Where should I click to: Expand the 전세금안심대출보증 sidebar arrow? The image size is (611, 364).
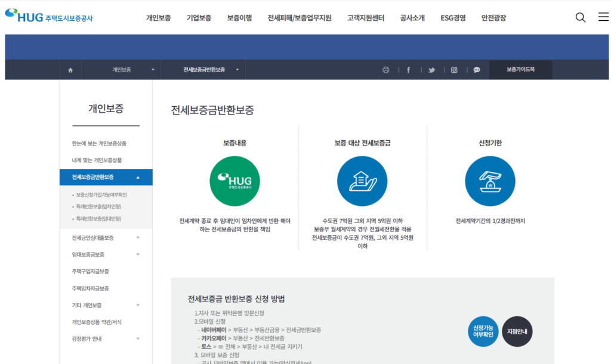click(138, 237)
